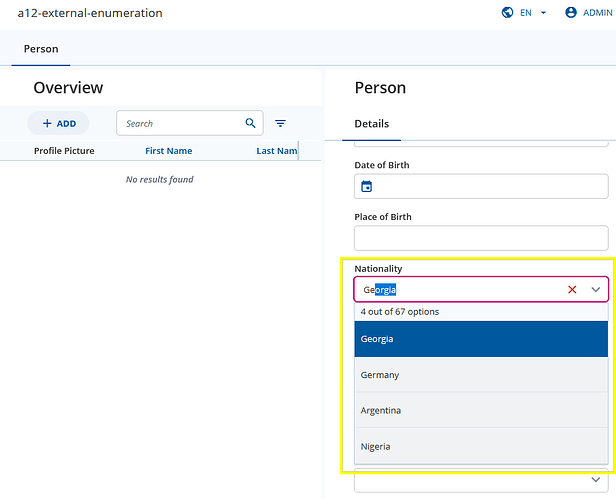Image resolution: width=616 pixels, height=499 pixels.
Task: Click the ADMIN user account icon
Action: tap(571, 13)
